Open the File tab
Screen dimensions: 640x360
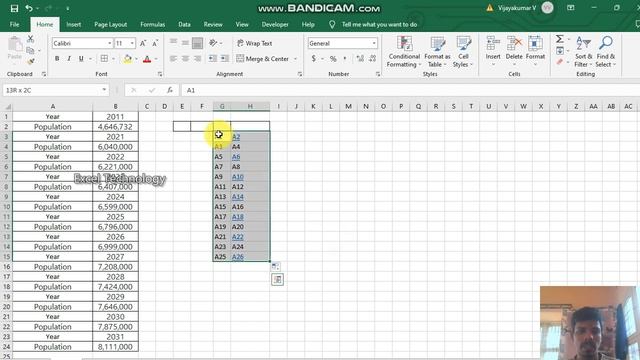[x=15, y=24]
